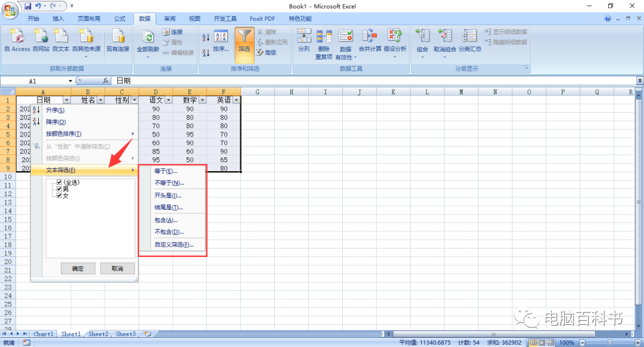
Task: Click 确定 button in filter menu
Action: coord(78,268)
